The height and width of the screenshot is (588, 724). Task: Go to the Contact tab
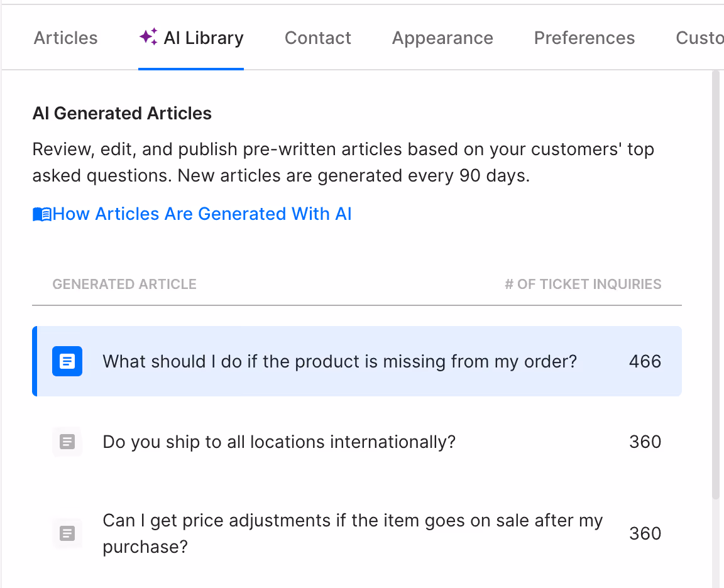[x=317, y=38]
